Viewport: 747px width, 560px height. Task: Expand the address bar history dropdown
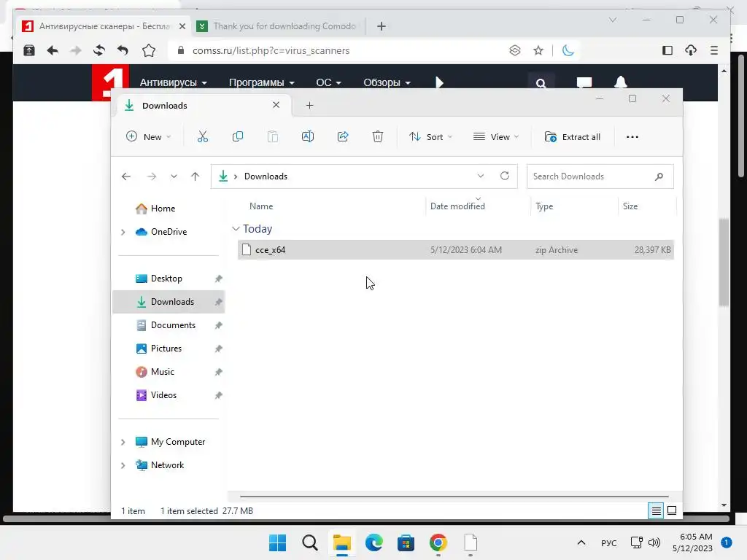pos(481,176)
